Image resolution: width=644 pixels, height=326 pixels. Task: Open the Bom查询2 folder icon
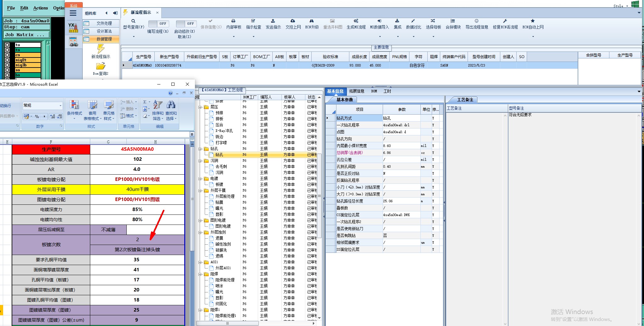[x=101, y=66]
